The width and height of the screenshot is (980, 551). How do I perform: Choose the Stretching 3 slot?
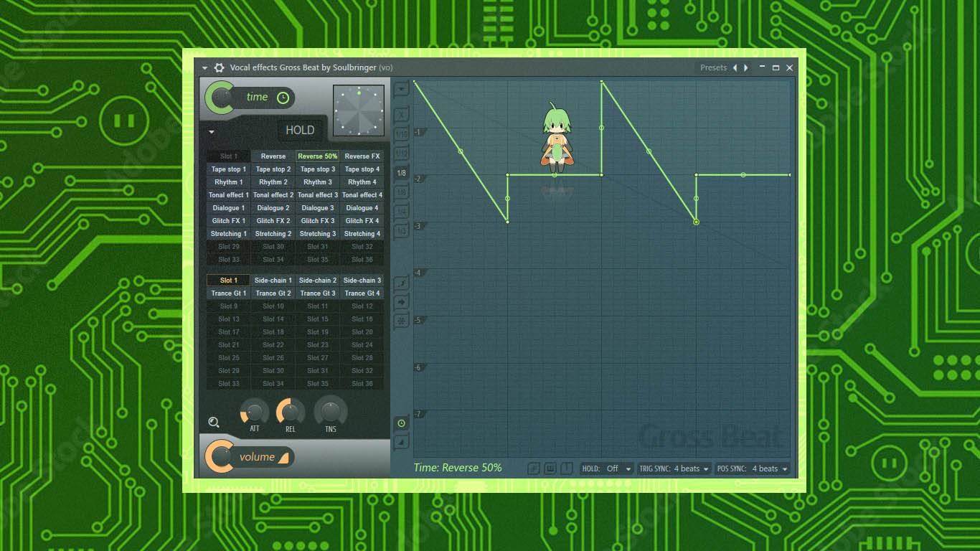pyautogui.click(x=318, y=234)
